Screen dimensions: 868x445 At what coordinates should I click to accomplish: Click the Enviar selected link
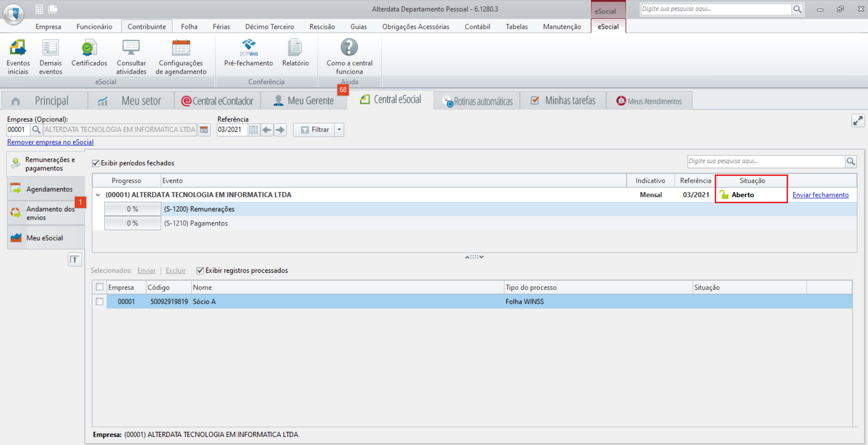146,270
